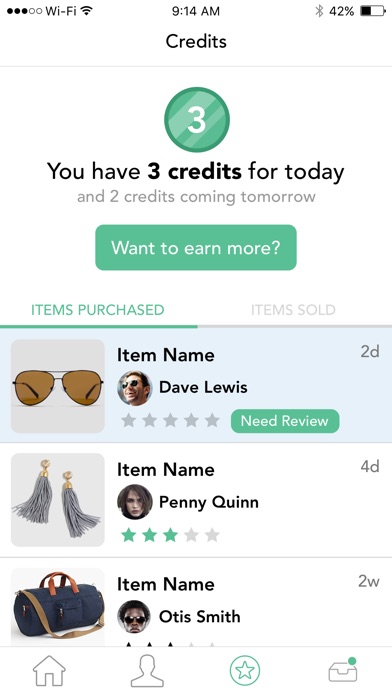
Task: Click the Want to earn more? button
Action: pos(196,247)
